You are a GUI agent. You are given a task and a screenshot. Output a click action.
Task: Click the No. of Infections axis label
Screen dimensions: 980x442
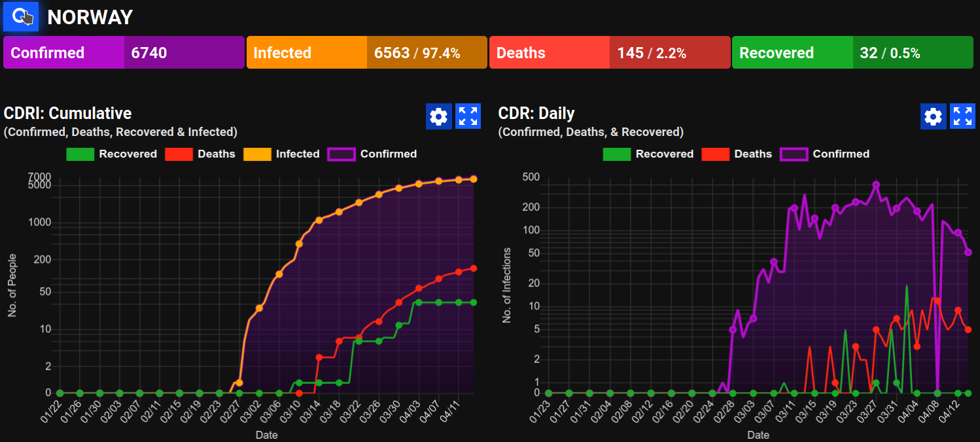coord(506,286)
